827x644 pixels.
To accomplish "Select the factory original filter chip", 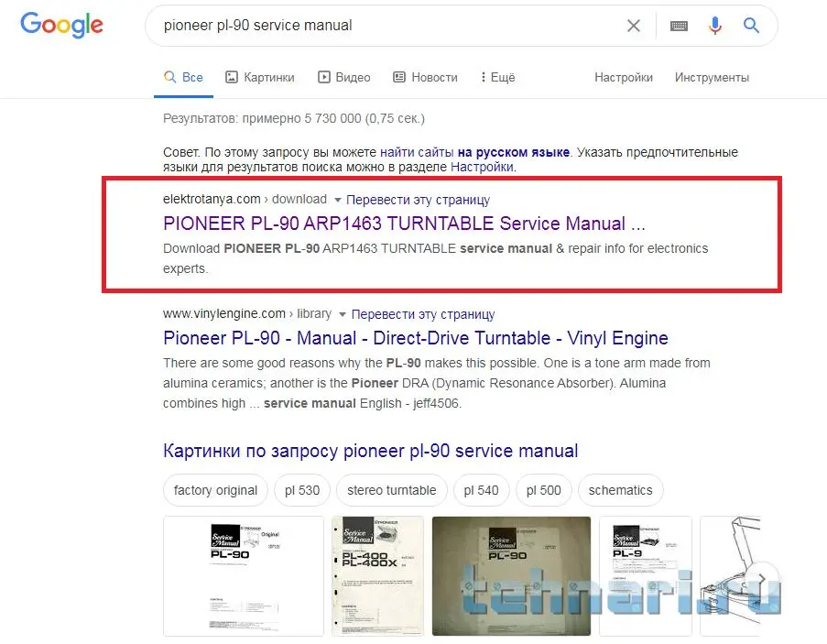I will click(x=216, y=490).
